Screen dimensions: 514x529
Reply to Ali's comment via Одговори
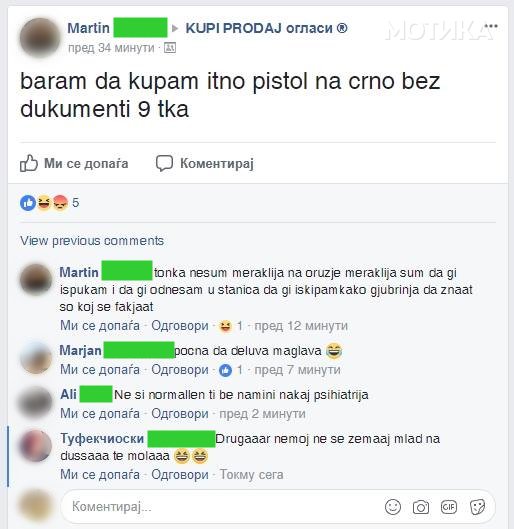pyautogui.click(x=180, y=413)
